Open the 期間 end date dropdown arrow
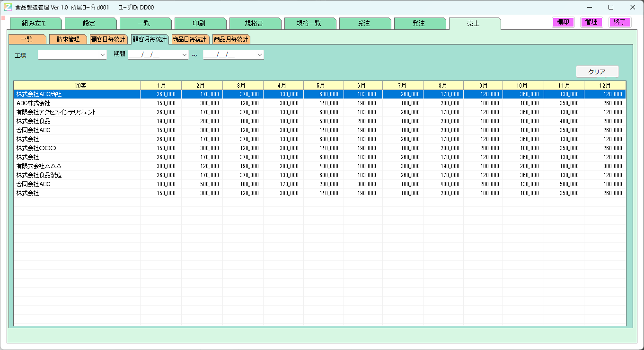 point(259,55)
